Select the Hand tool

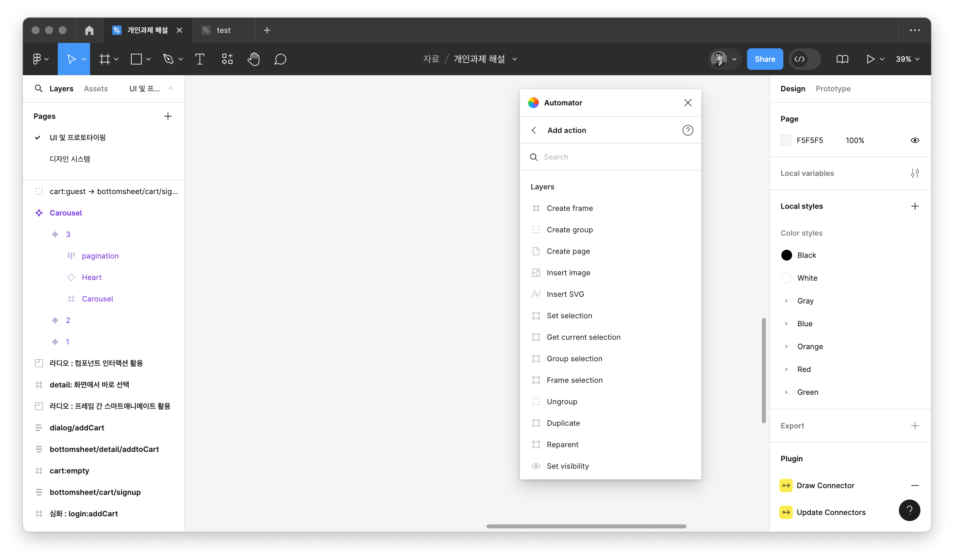coord(253,59)
